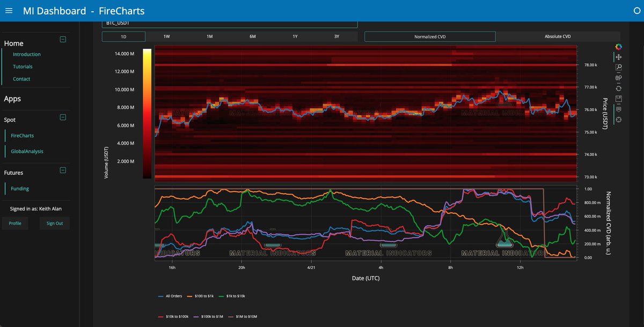Click the Bokeh logo icon
The height and width of the screenshot is (327, 644).
coord(618,47)
